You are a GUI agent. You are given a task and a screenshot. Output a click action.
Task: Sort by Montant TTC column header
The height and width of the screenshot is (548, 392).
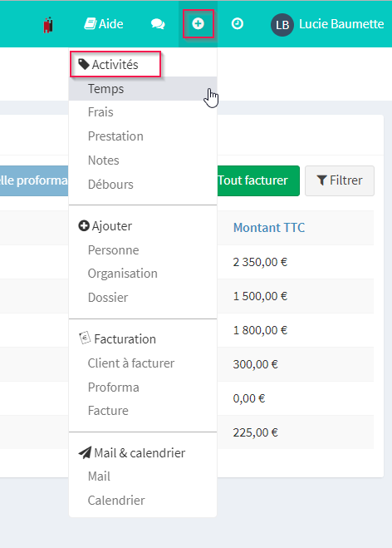[269, 228]
